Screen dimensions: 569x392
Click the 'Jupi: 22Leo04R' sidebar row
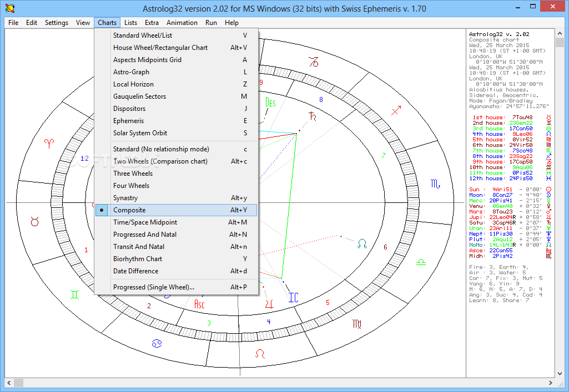[510, 217]
